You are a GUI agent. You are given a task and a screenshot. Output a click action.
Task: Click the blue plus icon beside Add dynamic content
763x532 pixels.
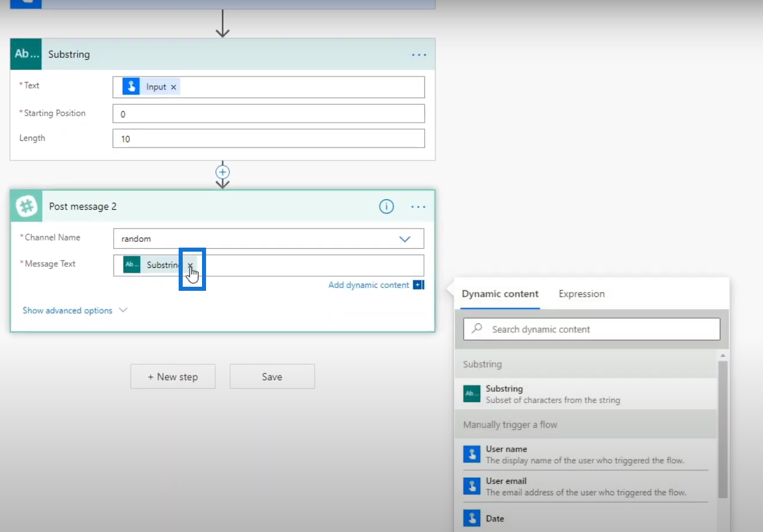418,285
